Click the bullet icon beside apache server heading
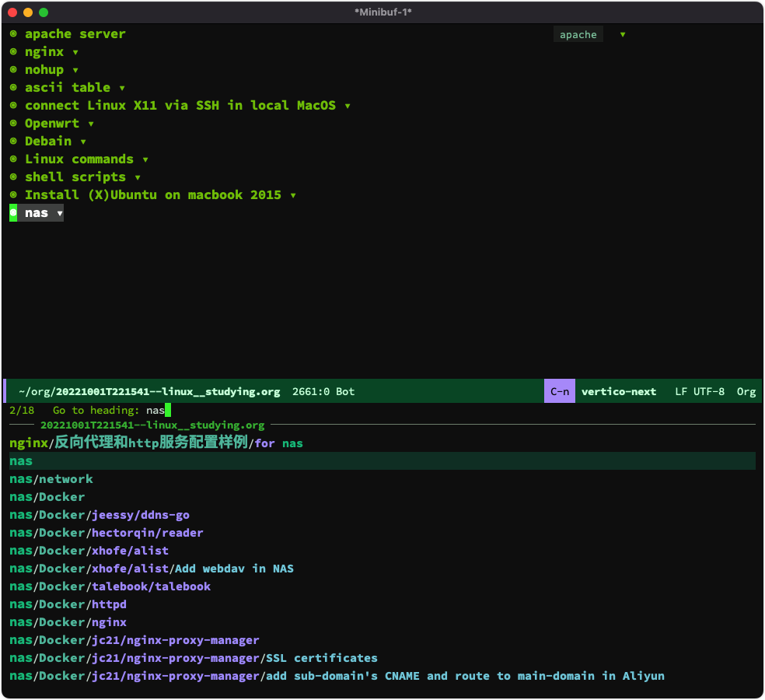This screenshot has height=700, width=765. (x=14, y=33)
